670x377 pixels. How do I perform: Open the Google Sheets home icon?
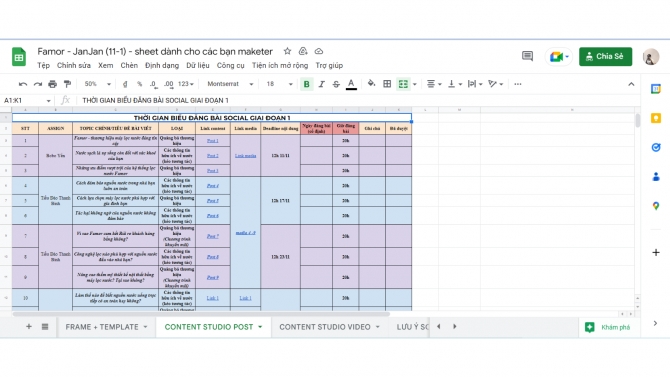pyautogui.click(x=19, y=57)
